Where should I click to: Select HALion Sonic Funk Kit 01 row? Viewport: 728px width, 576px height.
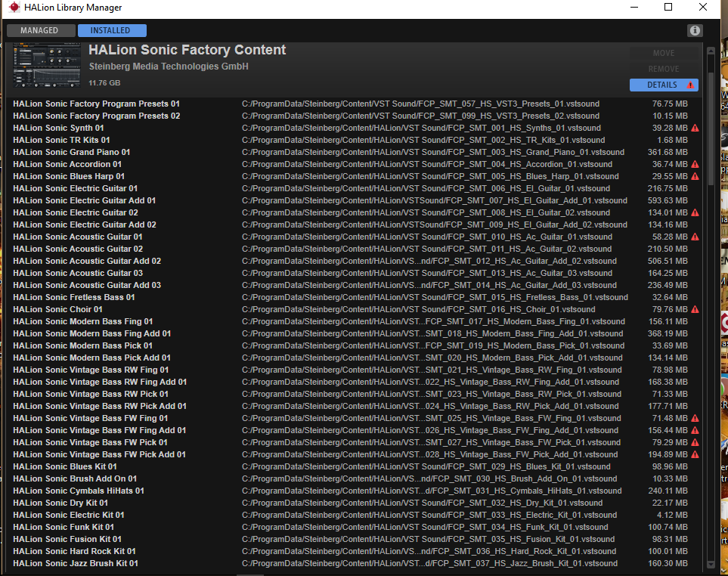point(355,527)
